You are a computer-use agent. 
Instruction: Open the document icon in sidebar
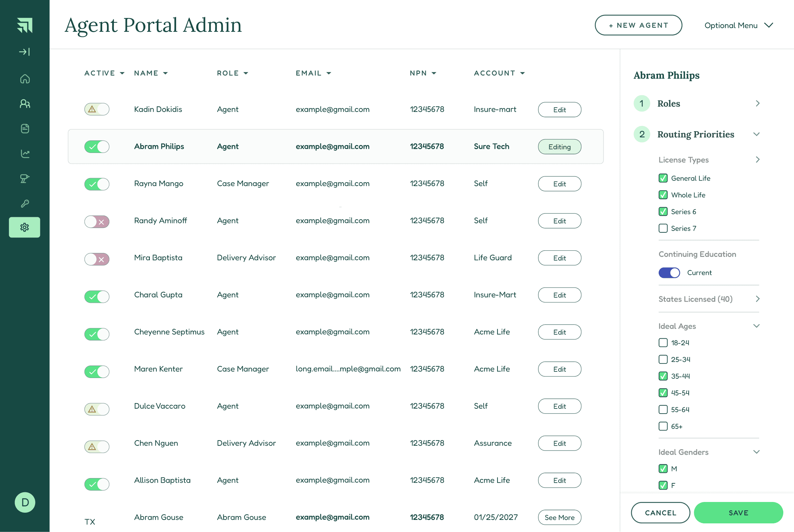(25, 128)
